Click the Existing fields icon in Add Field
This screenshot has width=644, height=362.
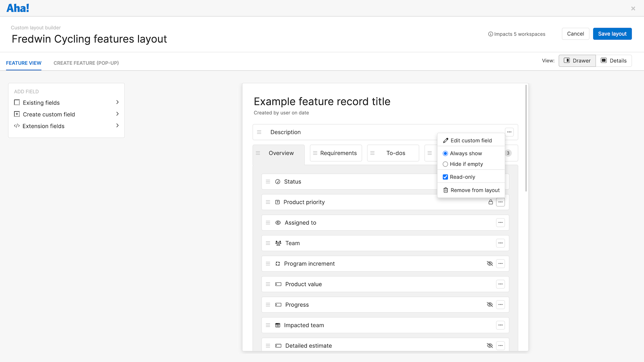tap(17, 102)
